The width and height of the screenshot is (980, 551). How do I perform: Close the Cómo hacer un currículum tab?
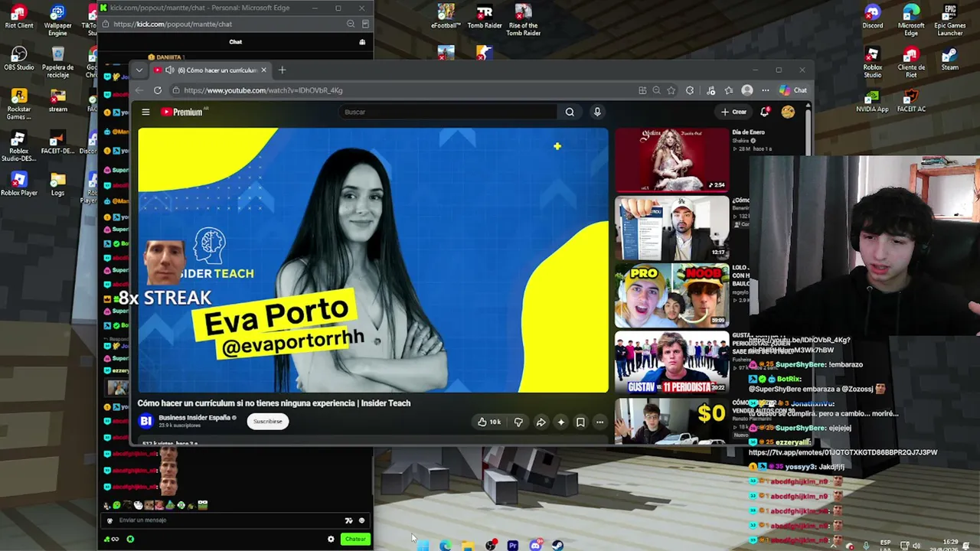coord(263,70)
